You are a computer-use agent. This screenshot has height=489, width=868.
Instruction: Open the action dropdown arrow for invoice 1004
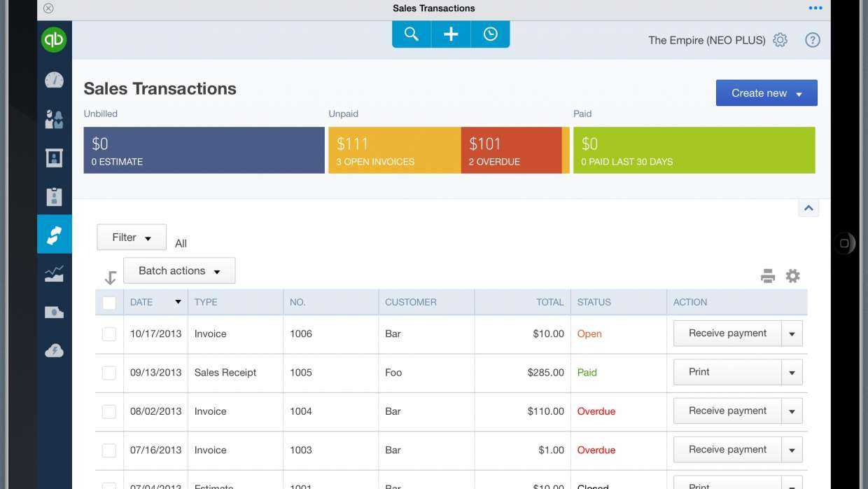tap(792, 411)
